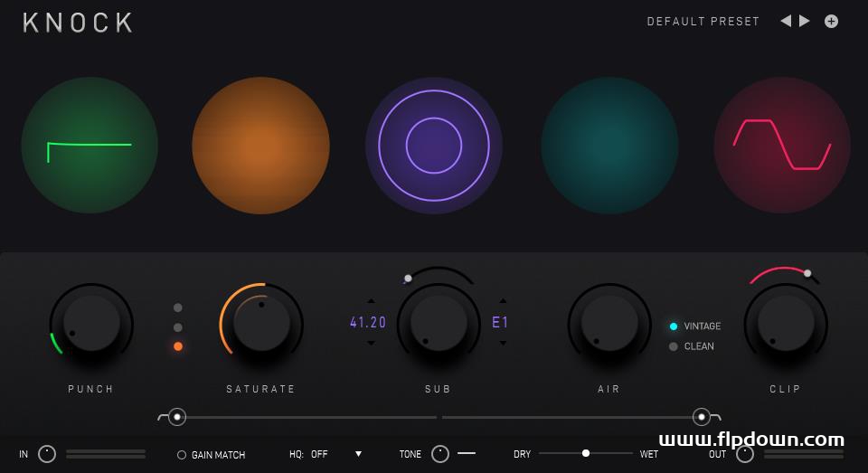Enable the Gain Match option
The height and width of the screenshot is (473, 868).
pyautogui.click(x=211, y=455)
